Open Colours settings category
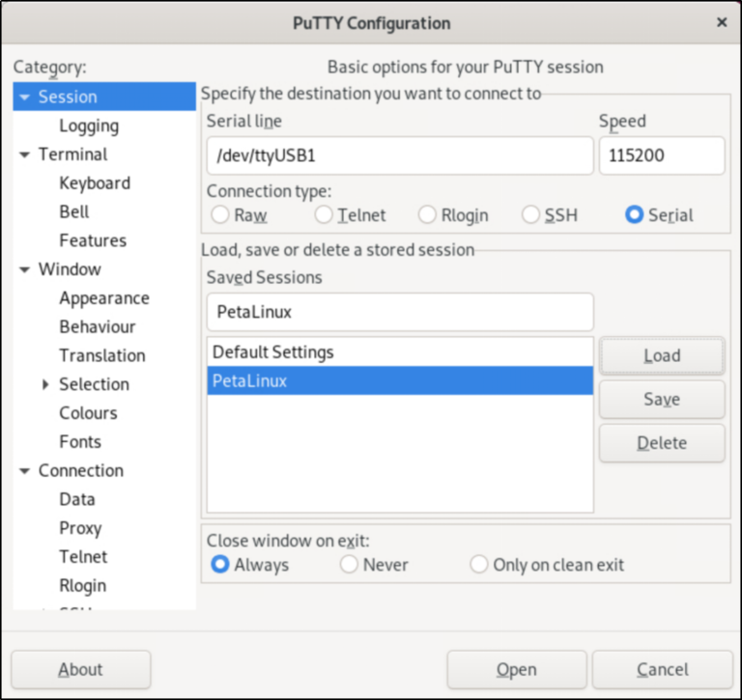This screenshot has height=700, width=742. click(88, 413)
